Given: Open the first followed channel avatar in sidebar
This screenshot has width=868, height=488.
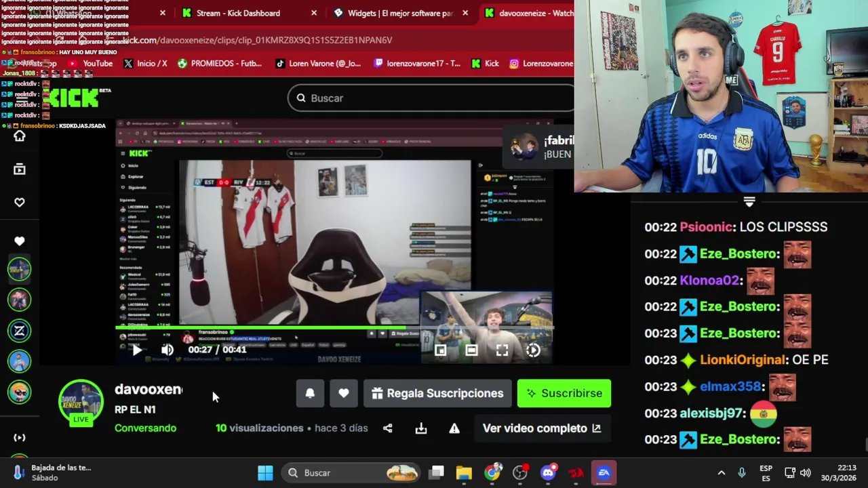Looking at the screenshot, I should click(19, 269).
